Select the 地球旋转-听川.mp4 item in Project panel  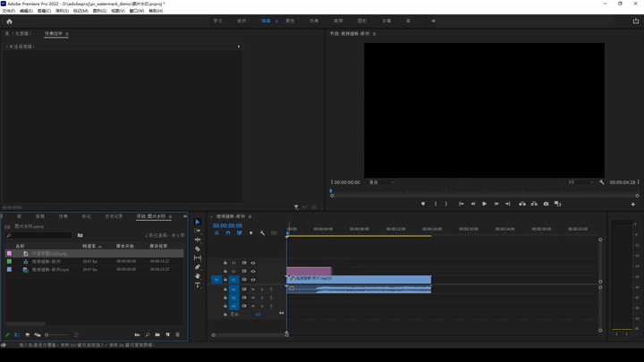click(51, 269)
